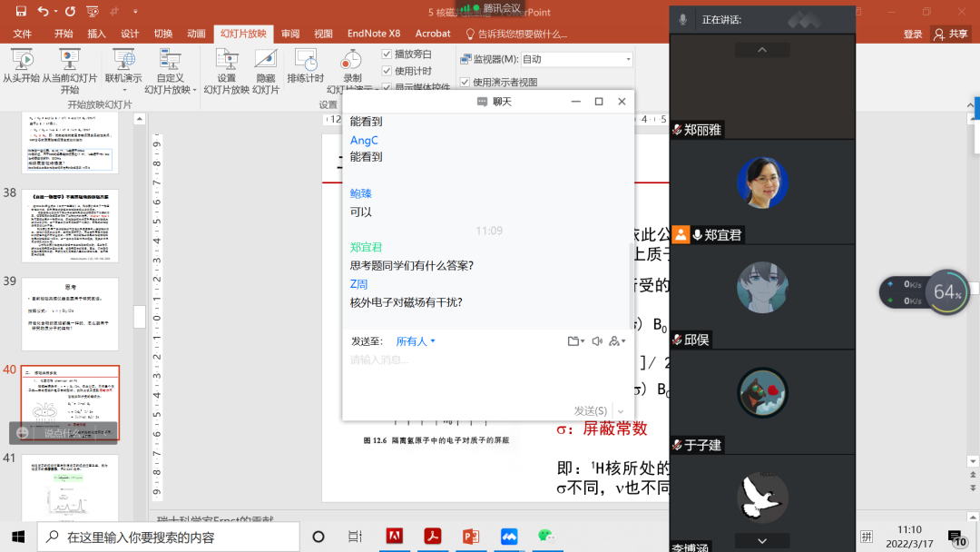Image resolution: width=980 pixels, height=552 pixels.
Task: Switch to the EndNote X8 ribbon tab
Action: coord(375,33)
